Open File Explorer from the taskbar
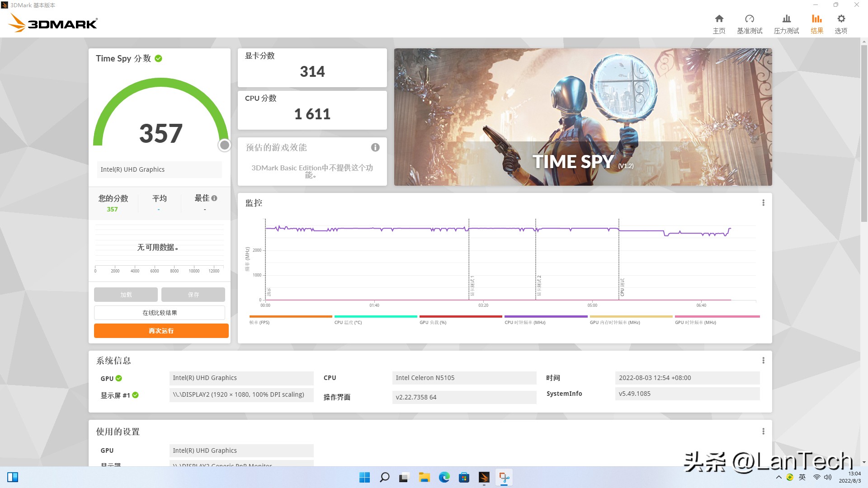Viewport: 868px width, 488px height. point(424,477)
